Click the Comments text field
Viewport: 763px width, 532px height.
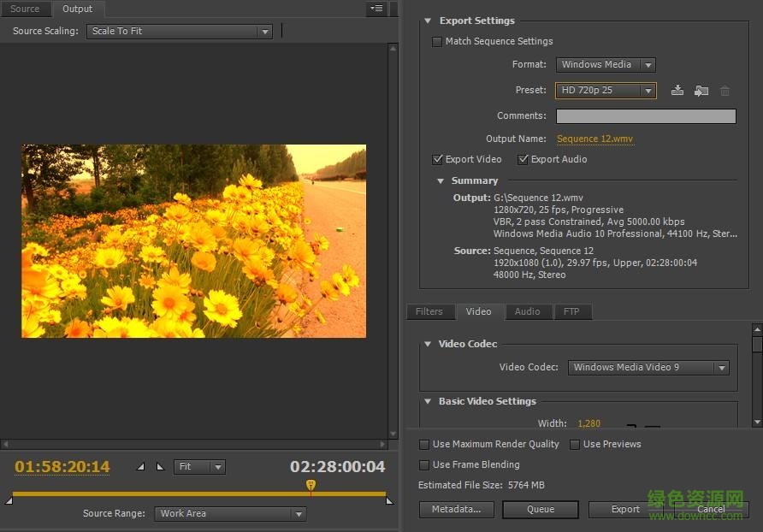click(646, 116)
